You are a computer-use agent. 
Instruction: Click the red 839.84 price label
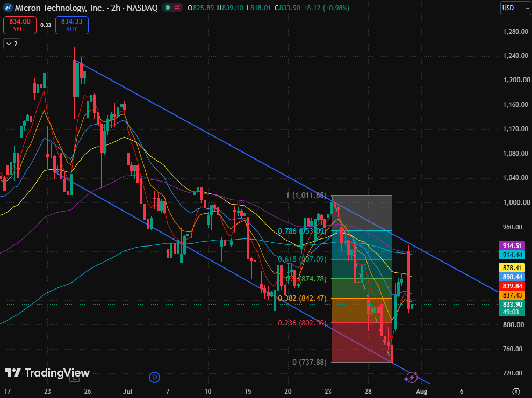click(x=512, y=286)
